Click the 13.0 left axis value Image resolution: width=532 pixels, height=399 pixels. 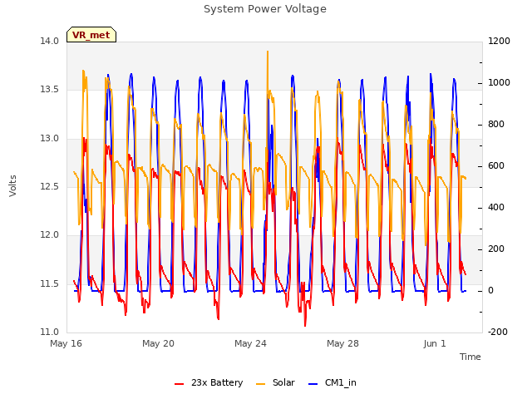pyautogui.click(x=50, y=138)
